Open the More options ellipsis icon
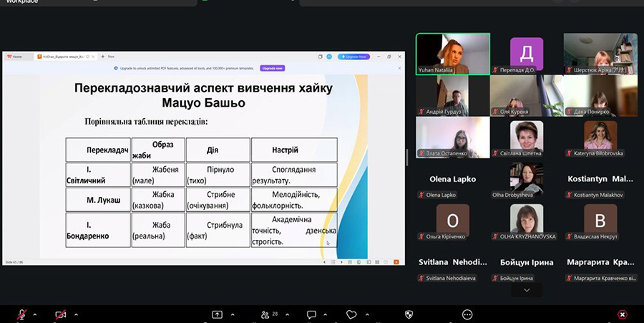The height and width of the screenshot is (323, 644). click(467, 315)
